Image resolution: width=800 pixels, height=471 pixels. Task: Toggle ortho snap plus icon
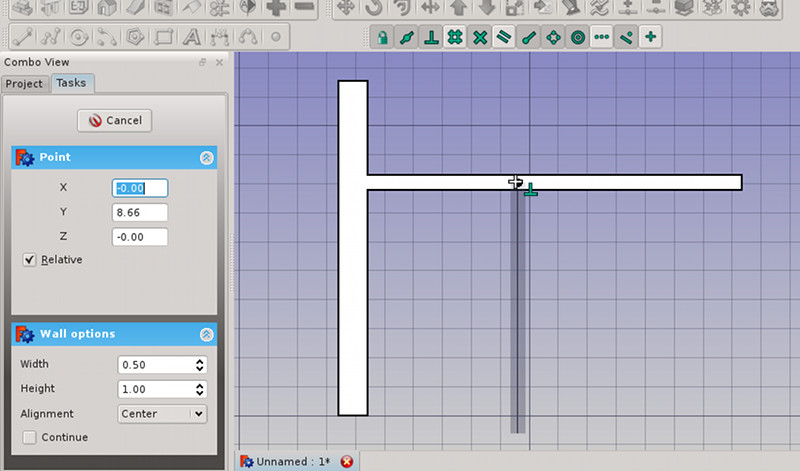[x=651, y=37]
